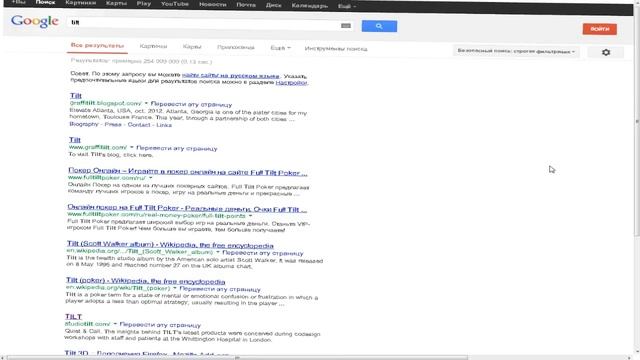Open the safe search filter dropdown
The image size is (640, 360).
point(516,51)
